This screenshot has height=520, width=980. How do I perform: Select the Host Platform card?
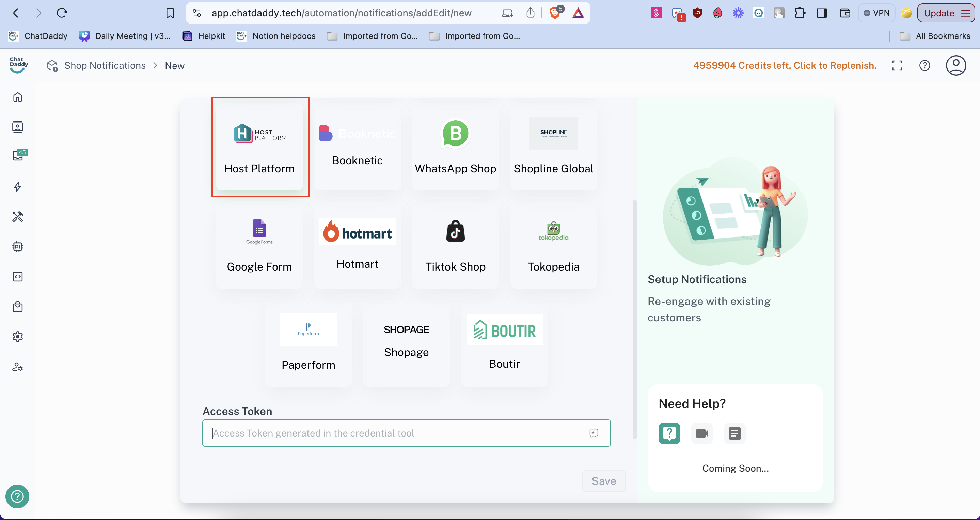(259, 147)
